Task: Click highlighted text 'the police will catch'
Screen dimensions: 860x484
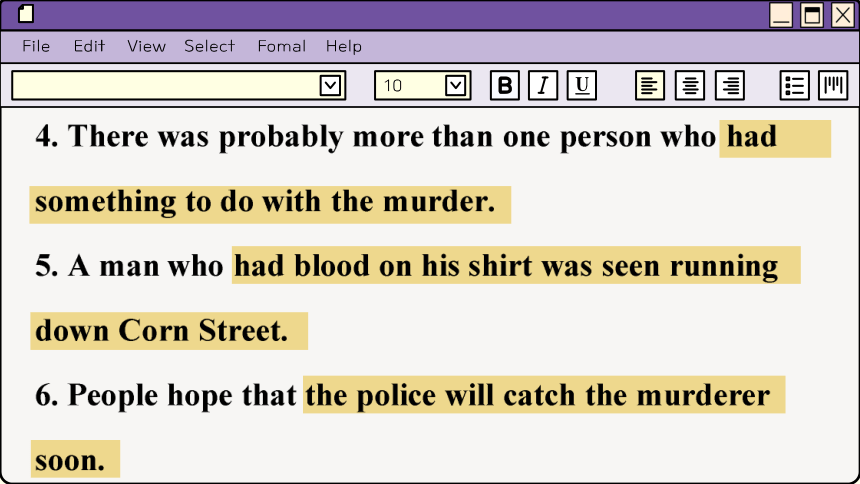Action: pyautogui.click(x=440, y=396)
